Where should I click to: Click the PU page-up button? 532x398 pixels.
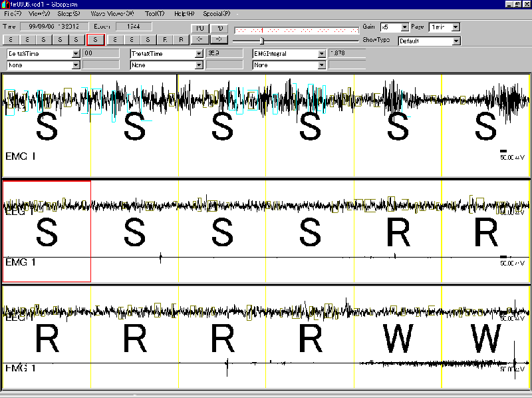pyautogui.click(x=200, y=29)
